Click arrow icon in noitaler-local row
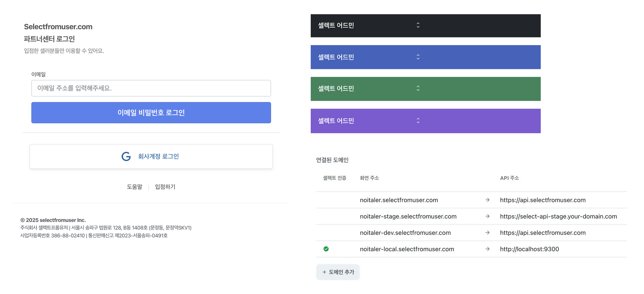644x294 pixels. [488, 249]
